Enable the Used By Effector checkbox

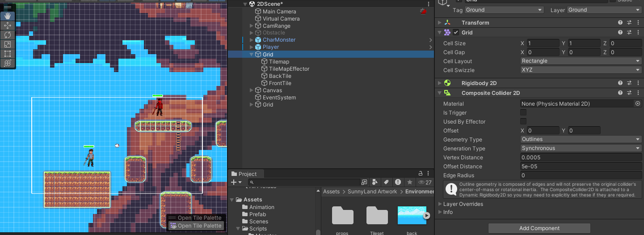point(523,121)
